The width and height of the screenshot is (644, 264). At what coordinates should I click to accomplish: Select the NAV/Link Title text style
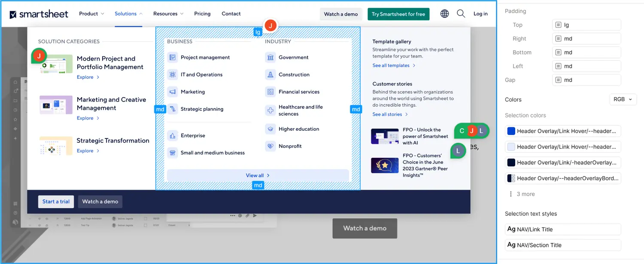pyautogui.click(x=563, y=229)
